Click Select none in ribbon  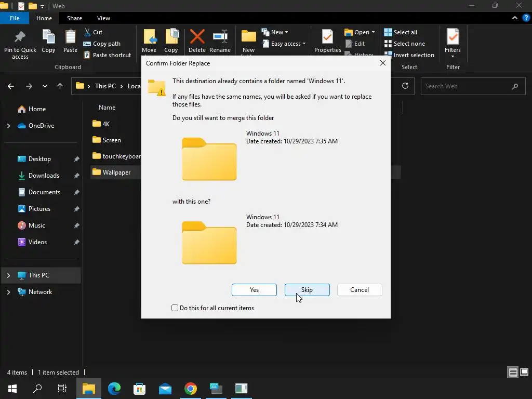click(404, 44)
